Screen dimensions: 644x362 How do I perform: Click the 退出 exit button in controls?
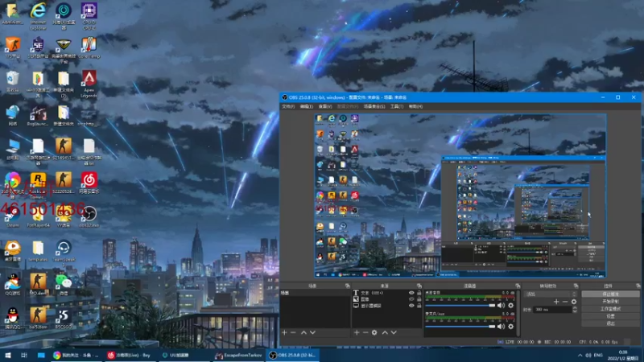coord(611,323)
